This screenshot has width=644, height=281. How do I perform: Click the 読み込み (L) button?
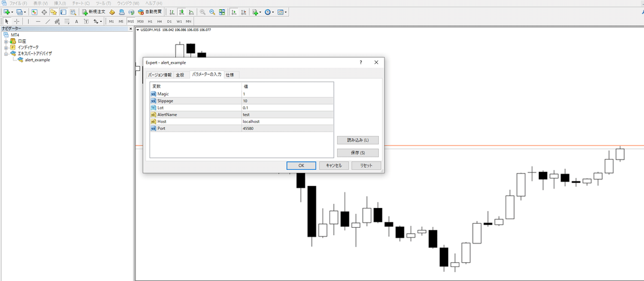358,140
